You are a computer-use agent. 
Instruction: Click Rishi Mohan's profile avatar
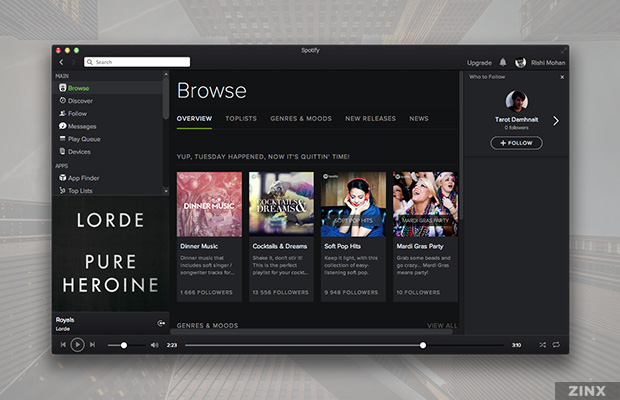pos(520,62)
